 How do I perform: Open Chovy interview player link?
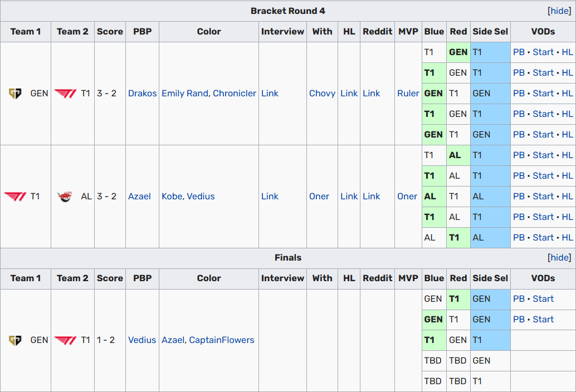[322, 94]
